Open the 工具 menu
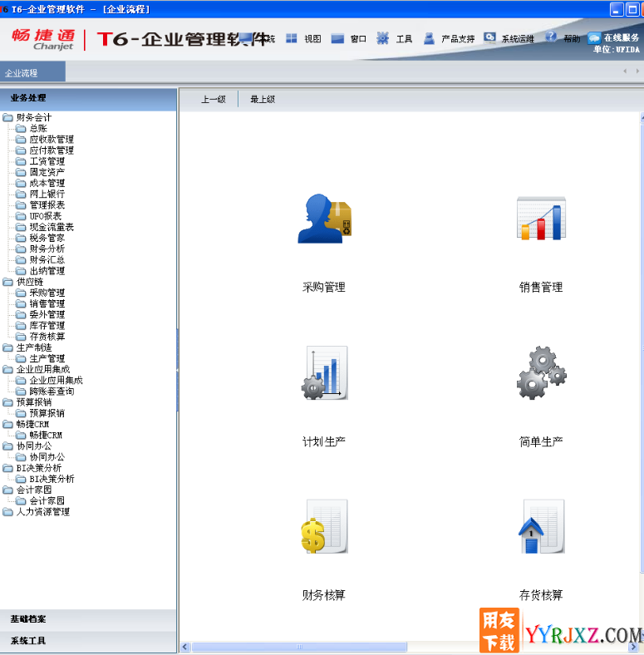 tap(405, 39)
